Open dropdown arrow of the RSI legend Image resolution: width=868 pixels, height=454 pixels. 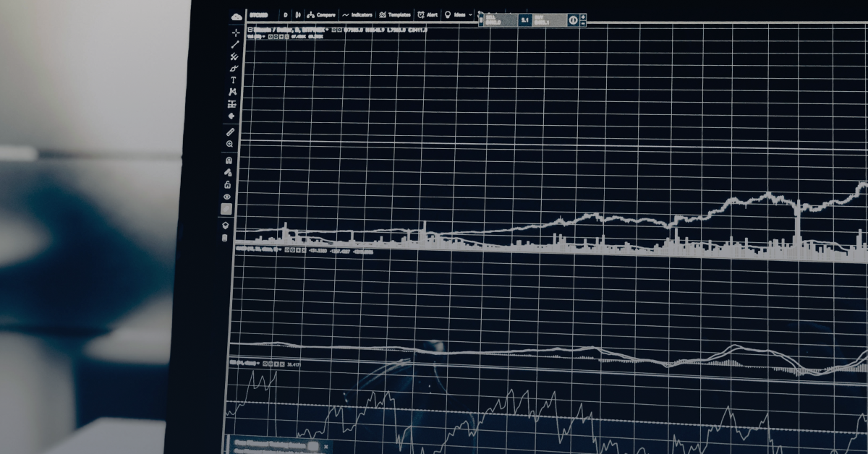point(258,364)
